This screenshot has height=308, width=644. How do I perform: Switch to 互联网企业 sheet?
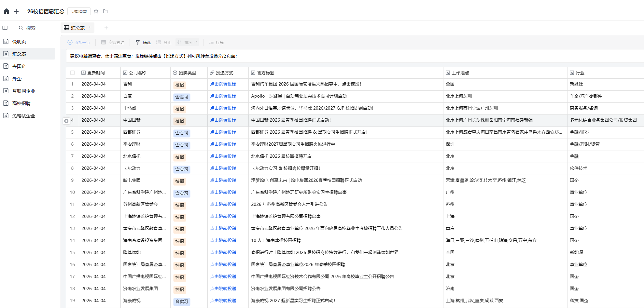click(23, 91)
